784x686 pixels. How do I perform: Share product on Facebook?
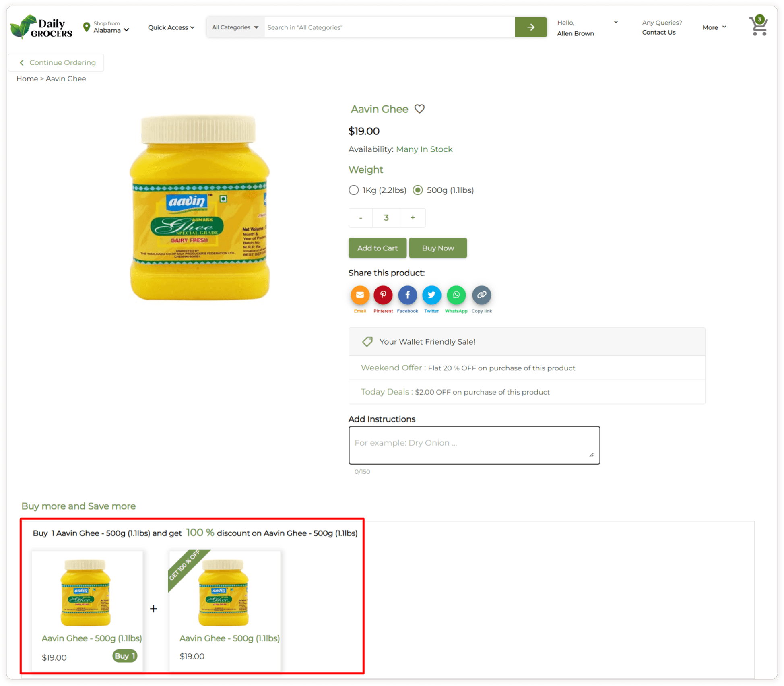(x=407, y=295)
